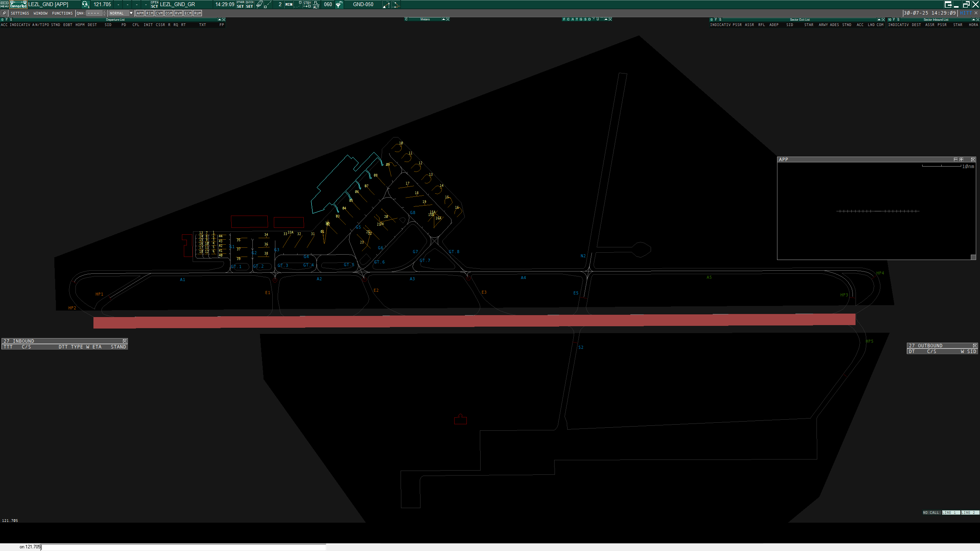980x551 pixels.
Task: Click F option on Departure List header
Action: (7, 20)
